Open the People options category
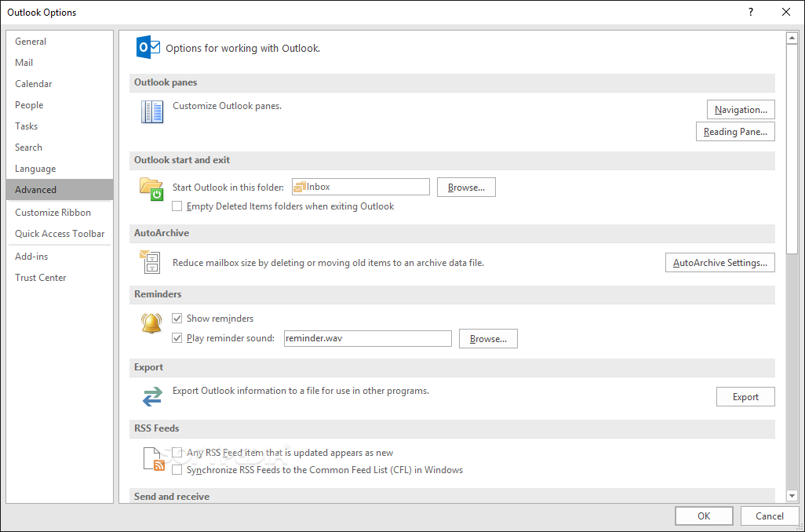The height and width of the screenshot is (532, 805). click(x=60, y=105)
